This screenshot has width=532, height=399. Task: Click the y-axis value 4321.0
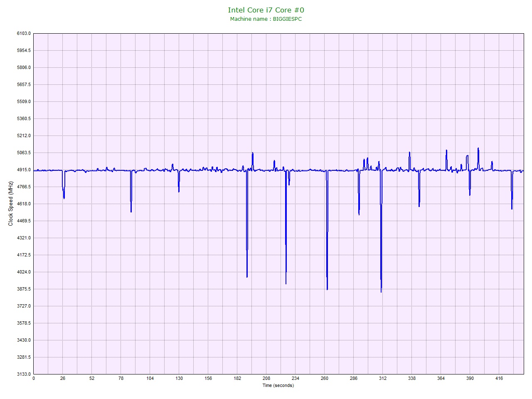(24, 238)
